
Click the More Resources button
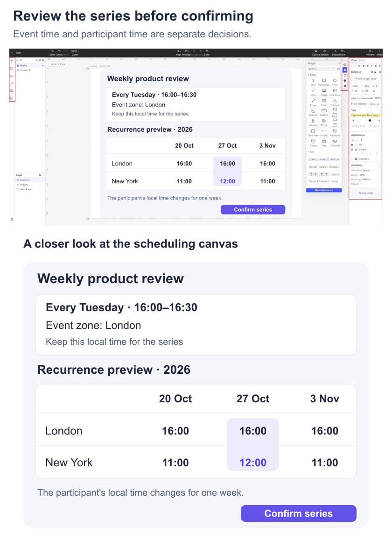click(324, 190)
